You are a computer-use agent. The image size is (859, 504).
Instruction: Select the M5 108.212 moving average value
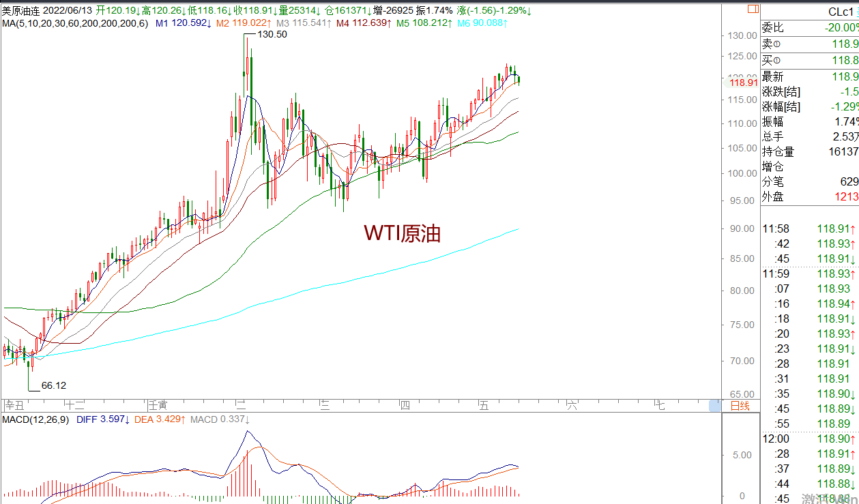tap(425, 23)
